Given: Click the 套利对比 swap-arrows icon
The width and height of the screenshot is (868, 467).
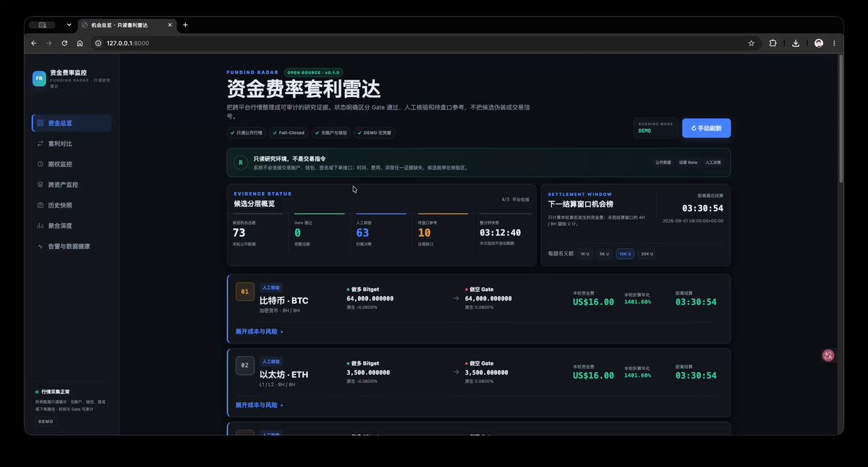Looking at the screenshot, I should [41, 143].
